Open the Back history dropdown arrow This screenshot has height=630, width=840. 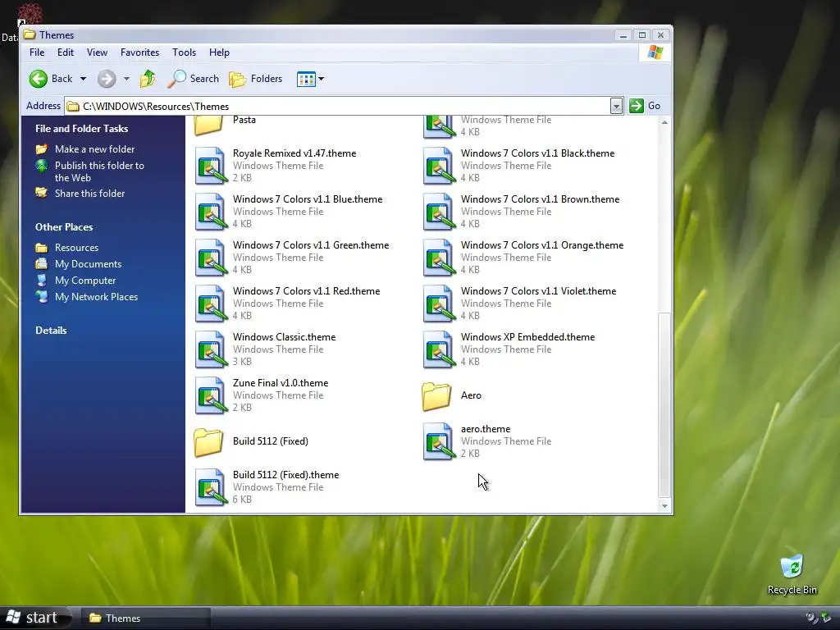[83, 79]
